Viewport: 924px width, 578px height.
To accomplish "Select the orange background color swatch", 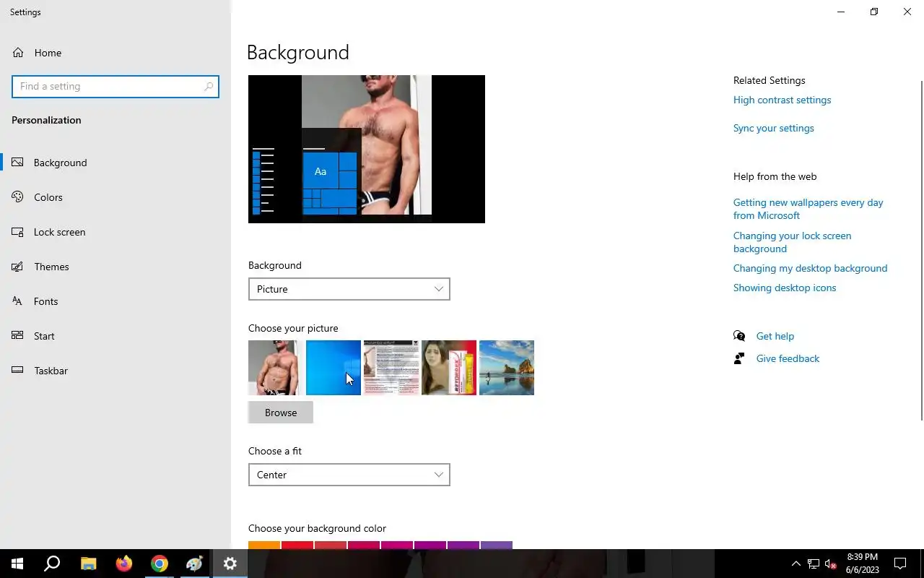I will (x=264, y=545).
